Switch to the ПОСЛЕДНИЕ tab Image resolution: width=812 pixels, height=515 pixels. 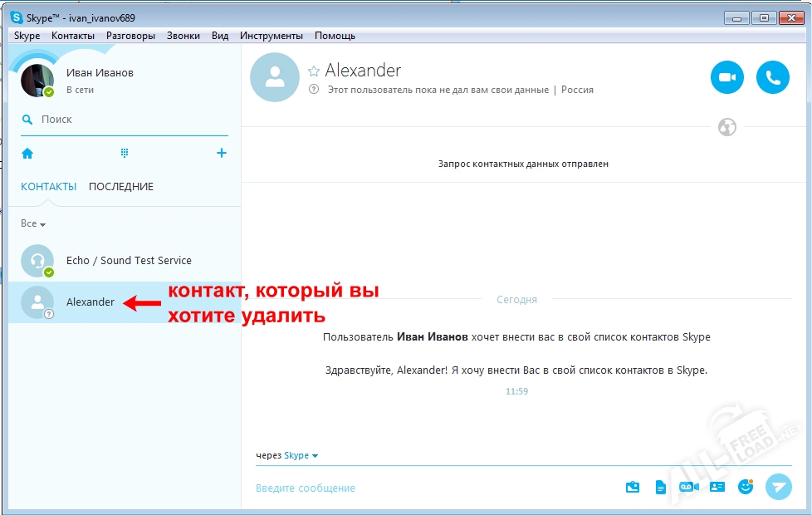pyautogui.click(x=120, y=186)
